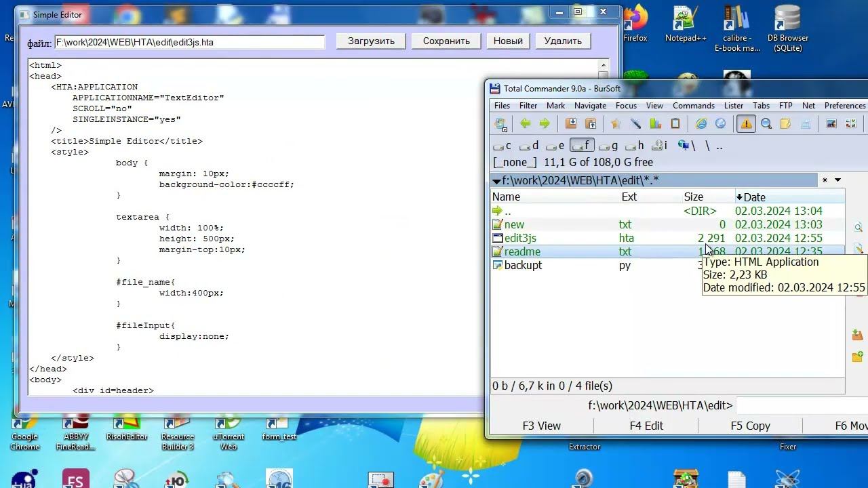Click F5 Copy button
This screenshot has height=488, width=868.
750,426
